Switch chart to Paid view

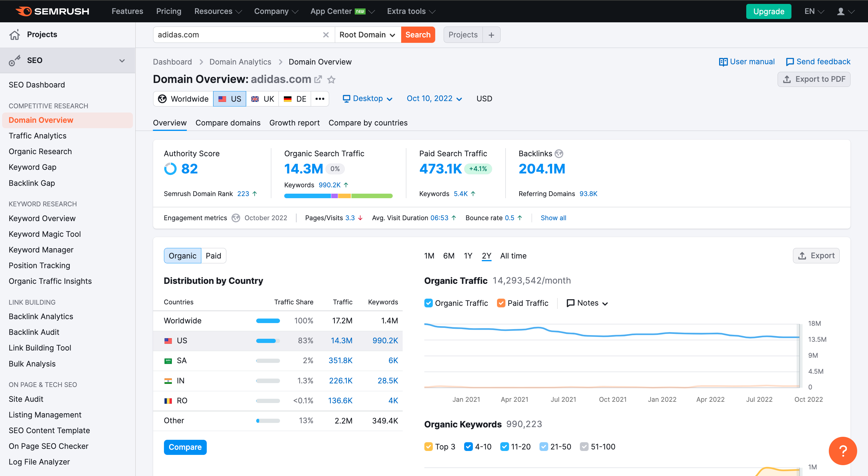coord(214,256)
